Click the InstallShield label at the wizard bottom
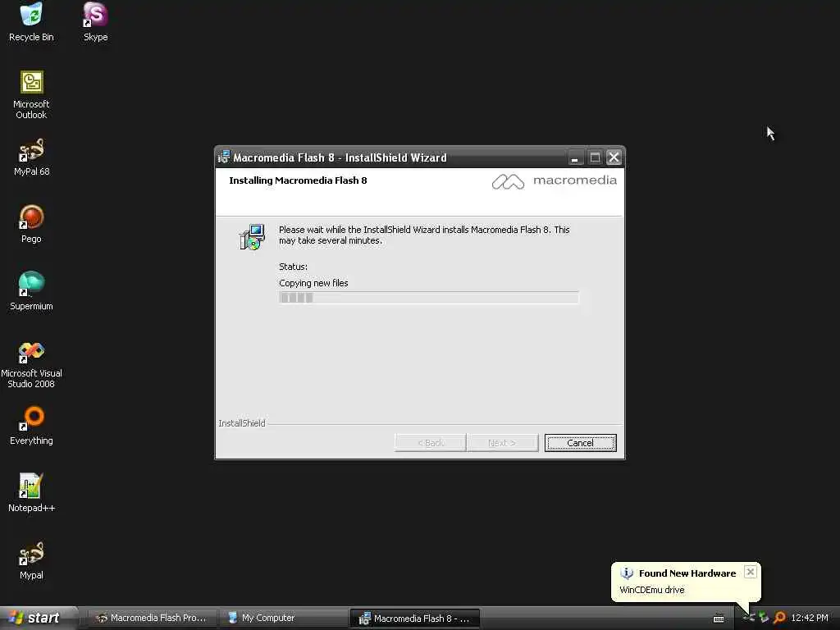The height and width of the screenshot is (630, 840). (x=242, y=423)
